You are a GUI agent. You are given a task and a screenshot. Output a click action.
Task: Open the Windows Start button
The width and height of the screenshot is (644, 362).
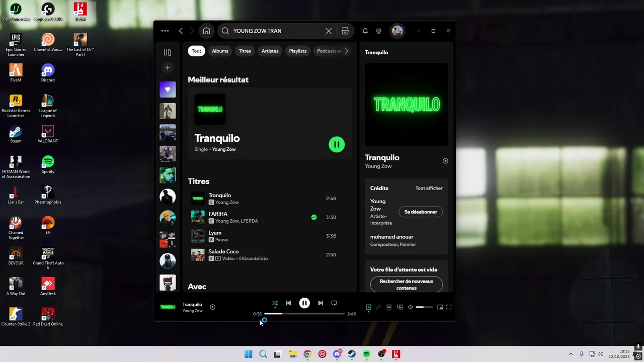point(248,354)
